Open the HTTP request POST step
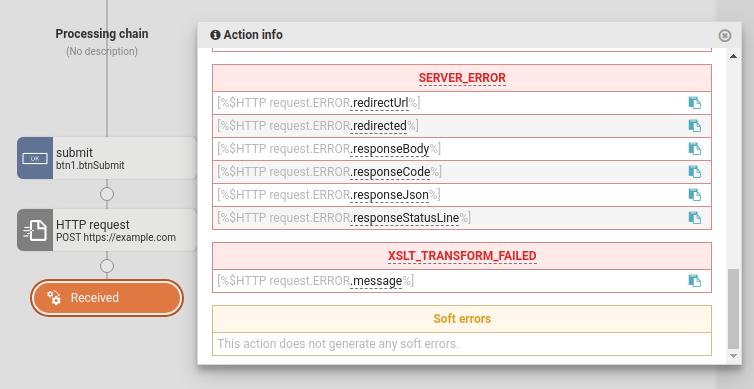The image size is (754, 389). [107, 230]
